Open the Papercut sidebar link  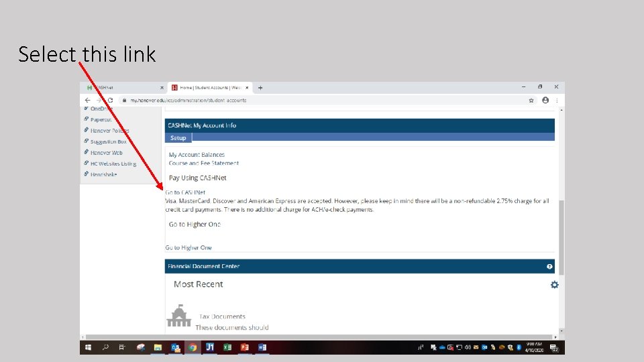tap(101, 119)
